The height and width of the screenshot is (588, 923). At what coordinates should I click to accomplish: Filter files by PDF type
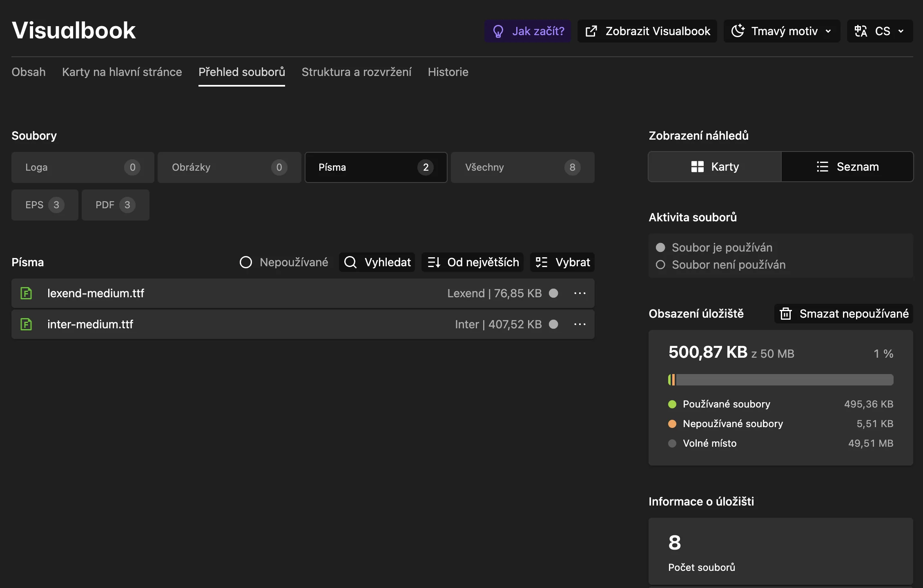(x=116, y=205)
